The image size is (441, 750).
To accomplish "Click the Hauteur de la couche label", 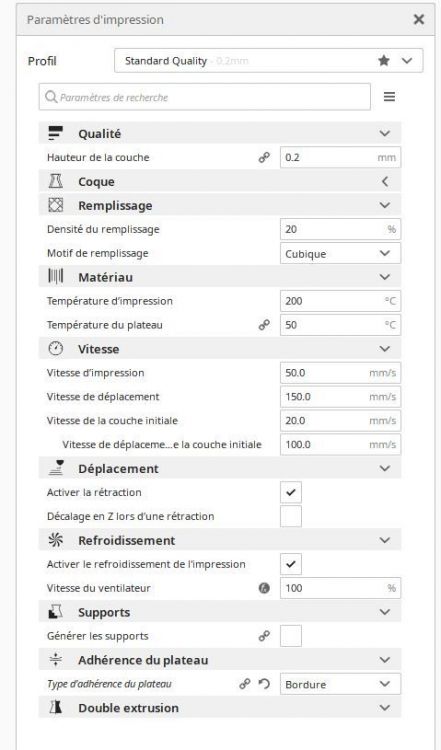I will pyautogui.click(x=98, y=157).
